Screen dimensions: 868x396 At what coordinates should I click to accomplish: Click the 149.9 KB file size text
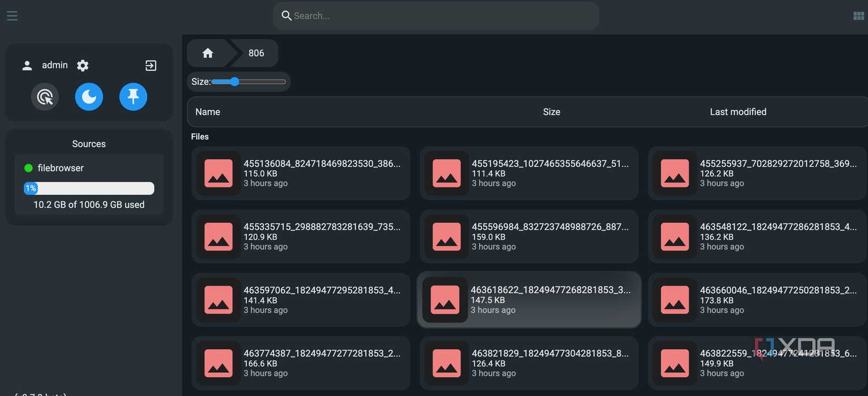click(716, 363)
